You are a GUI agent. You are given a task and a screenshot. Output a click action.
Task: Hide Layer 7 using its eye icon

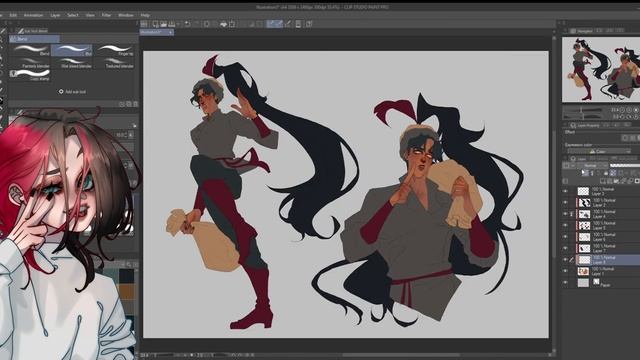565,248
